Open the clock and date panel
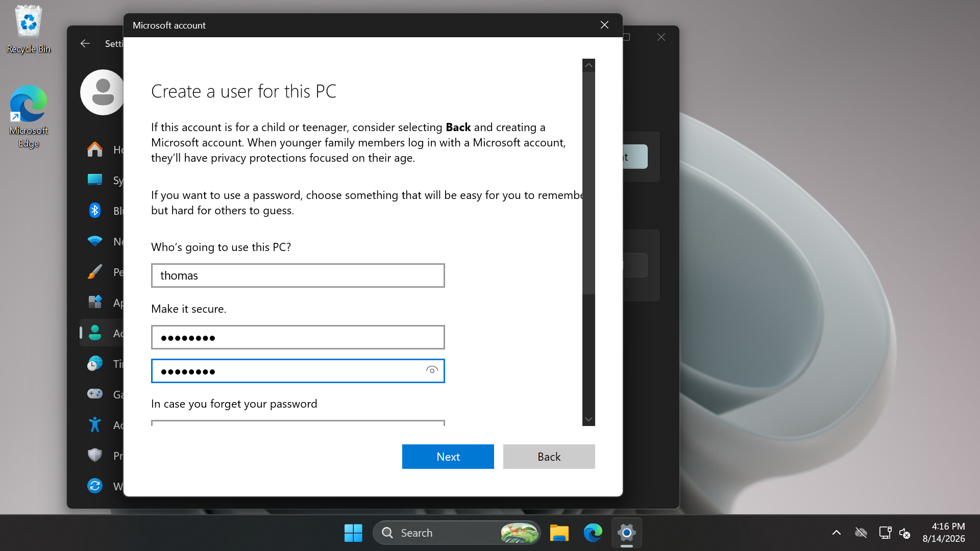The width and height of the screenshot is (980, 551). [944, 533]
